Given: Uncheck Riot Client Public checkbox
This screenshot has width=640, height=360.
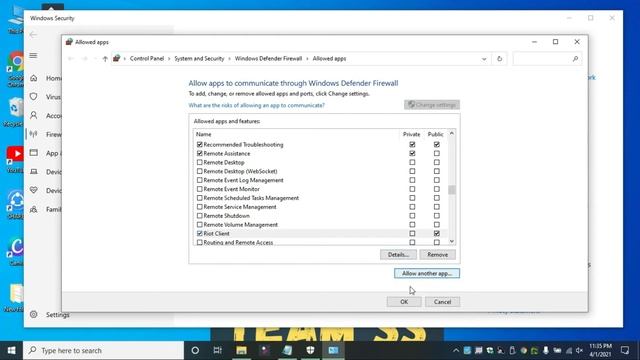Looking at the screenshot, I should pyautogui.click(x=437, y=233).
